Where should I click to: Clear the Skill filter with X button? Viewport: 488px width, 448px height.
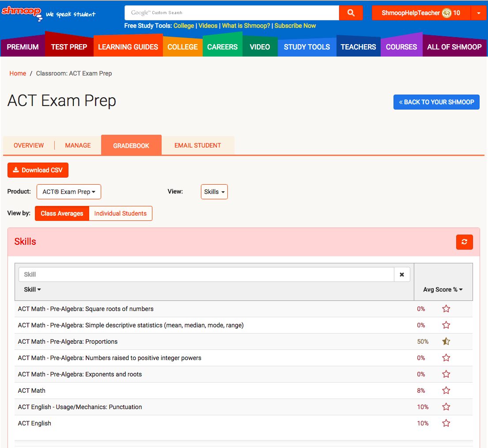pos(402,274)
